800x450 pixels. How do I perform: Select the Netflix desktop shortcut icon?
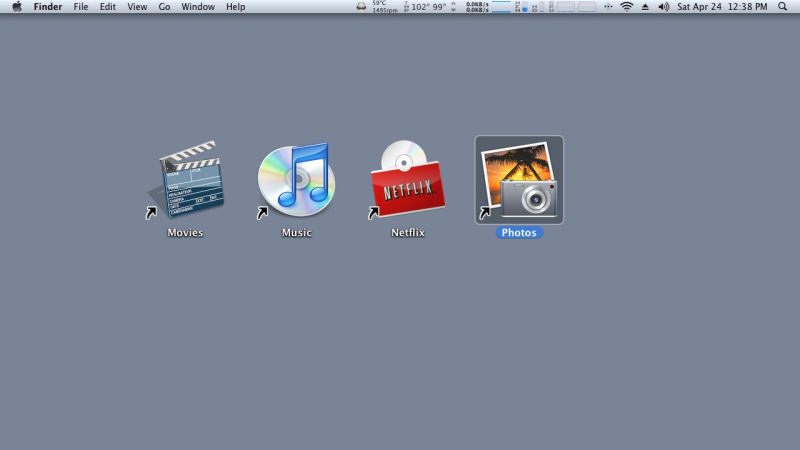click(407, 180)
